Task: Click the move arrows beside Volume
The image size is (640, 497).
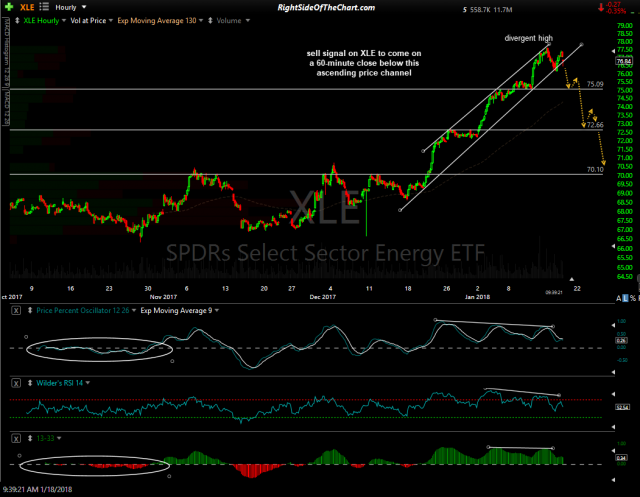Action: [x=210, y=19]
